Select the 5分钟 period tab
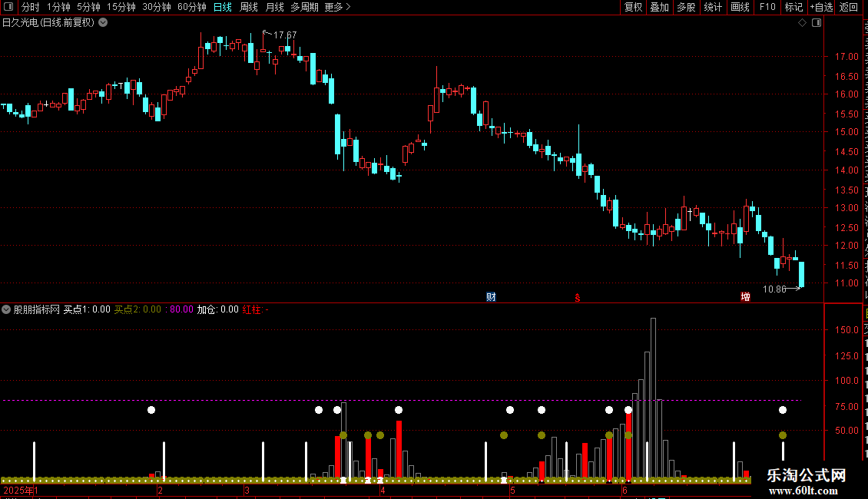This screenshot has width=868, height=499. point(88,7)
